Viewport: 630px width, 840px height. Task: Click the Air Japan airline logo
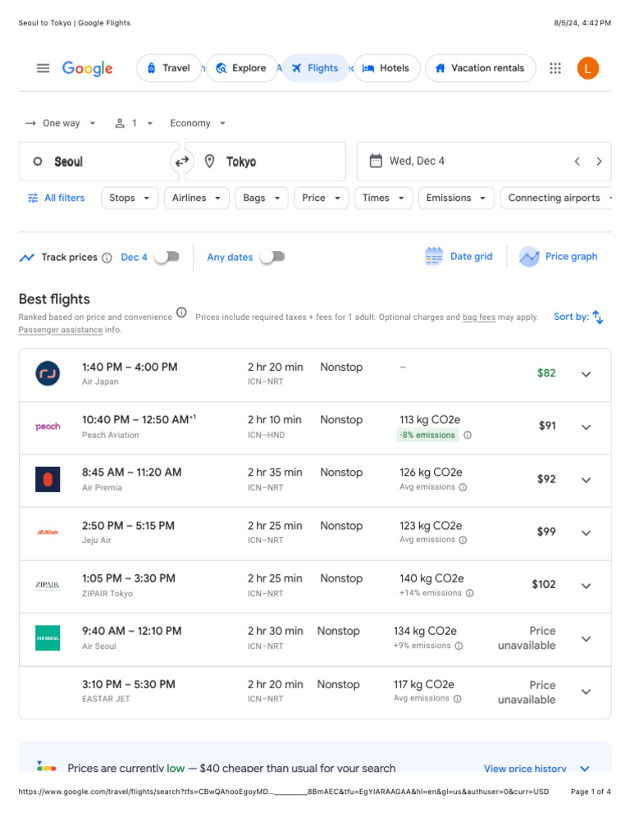48,373
